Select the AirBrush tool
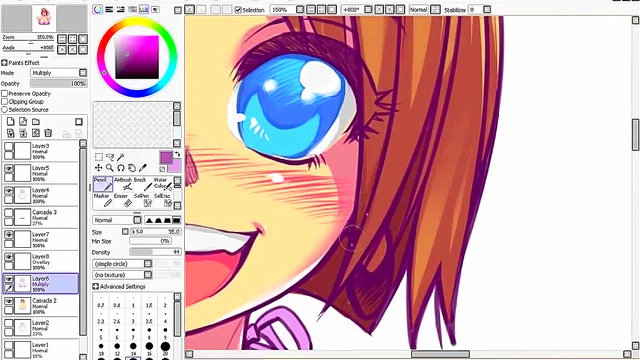 pos(123,184)
